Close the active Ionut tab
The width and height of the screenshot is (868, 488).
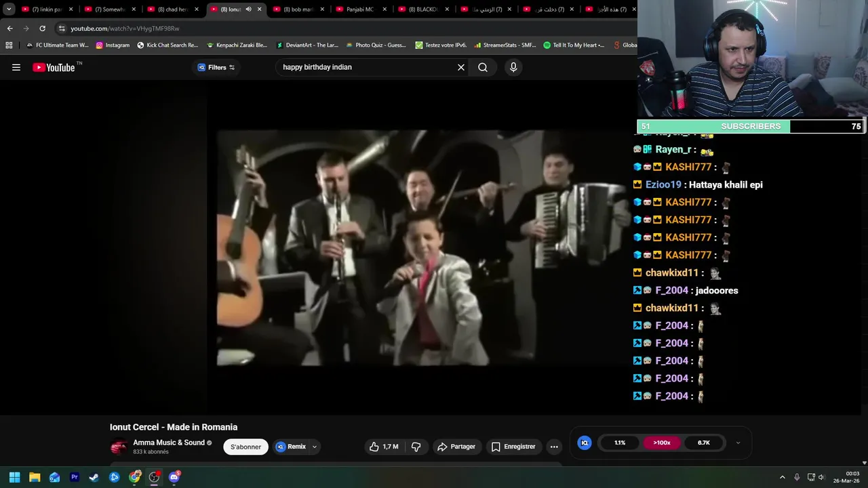click(x=259, y=9)
